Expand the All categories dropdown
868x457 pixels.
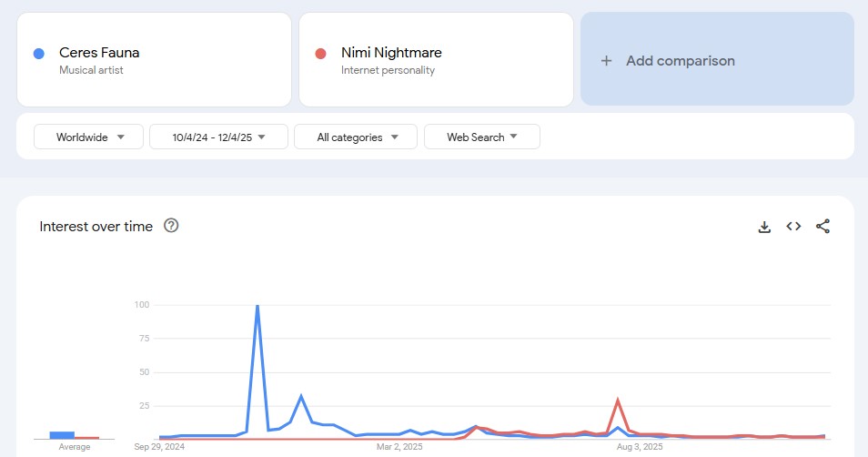click(356, 137)
